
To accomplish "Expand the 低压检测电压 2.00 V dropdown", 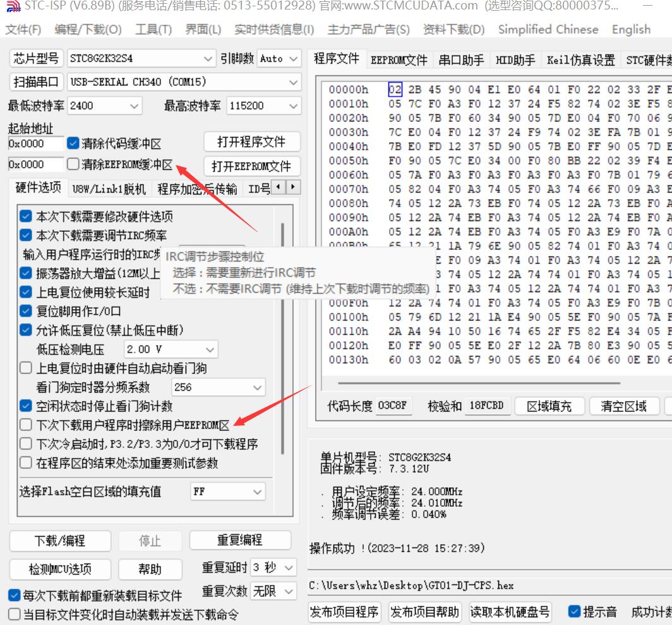I will click(x=210, y=349).
